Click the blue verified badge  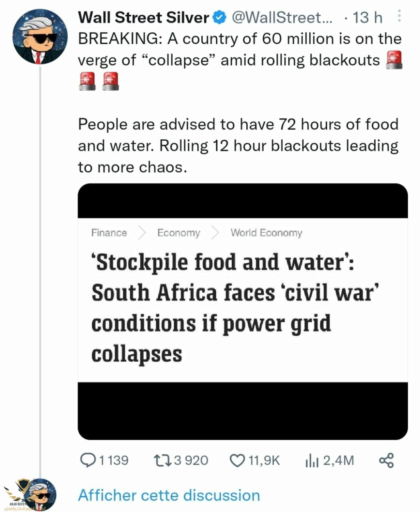click(x=220, y=18)
